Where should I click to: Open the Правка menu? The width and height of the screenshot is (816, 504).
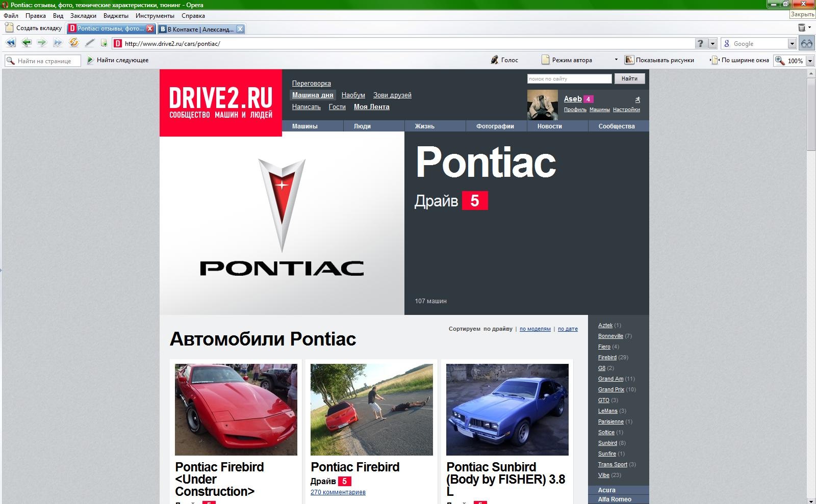(x=36, y=16)
